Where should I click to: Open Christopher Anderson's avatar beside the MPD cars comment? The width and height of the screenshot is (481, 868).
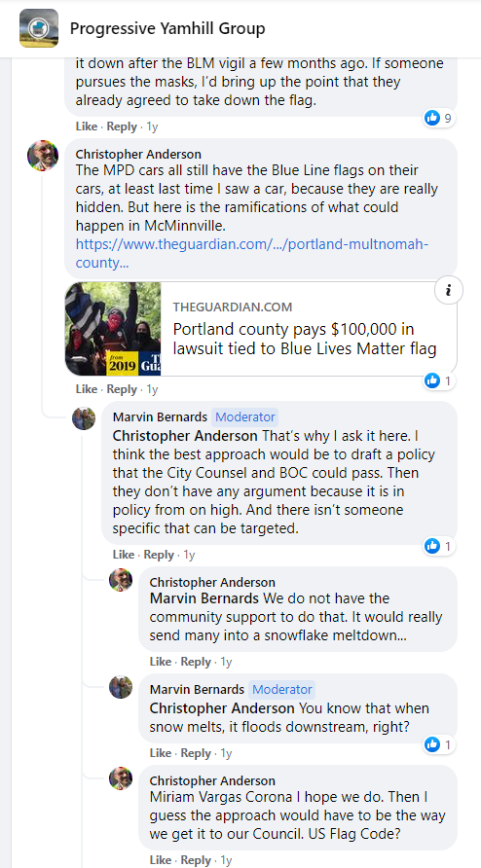click(x=43, y=156)
